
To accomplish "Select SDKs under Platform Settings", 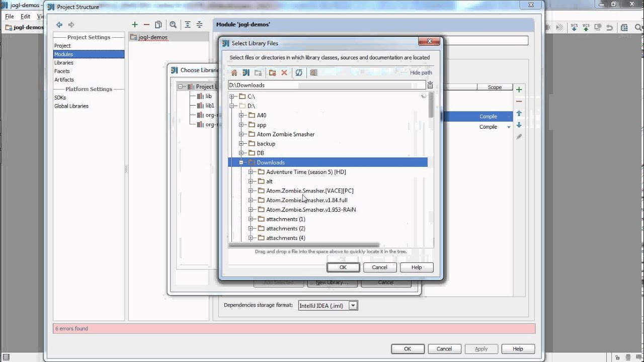I will [60, 98].
